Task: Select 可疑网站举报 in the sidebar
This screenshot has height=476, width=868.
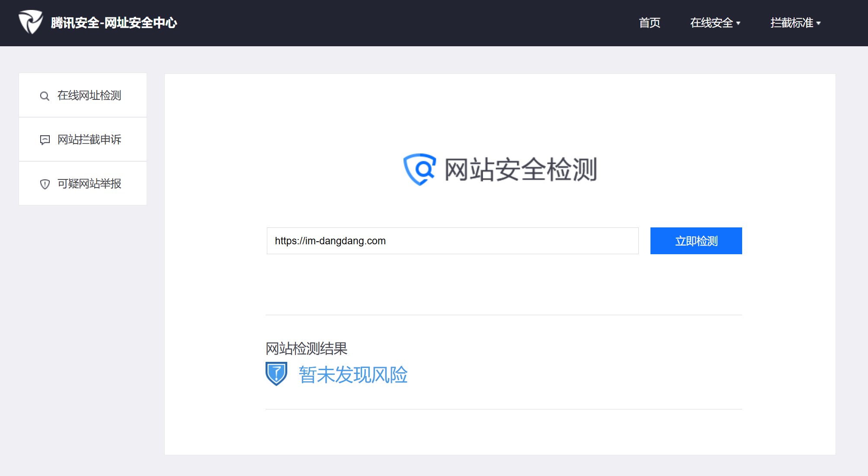Action: tap(89, 184)
